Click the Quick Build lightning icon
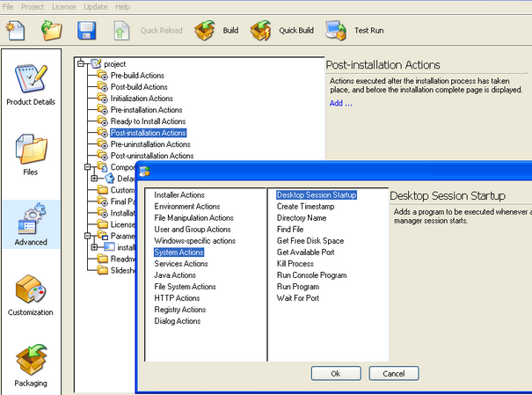Screen dimensions: 532x395 [260, 30]
